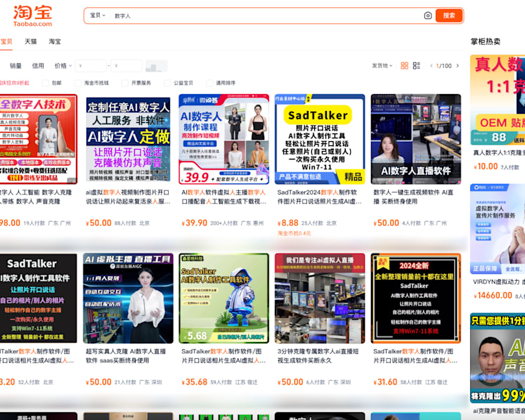Open the 价格 sort dropdown
525x420 pixels.
pyautogui.click(x=63, y=66)
